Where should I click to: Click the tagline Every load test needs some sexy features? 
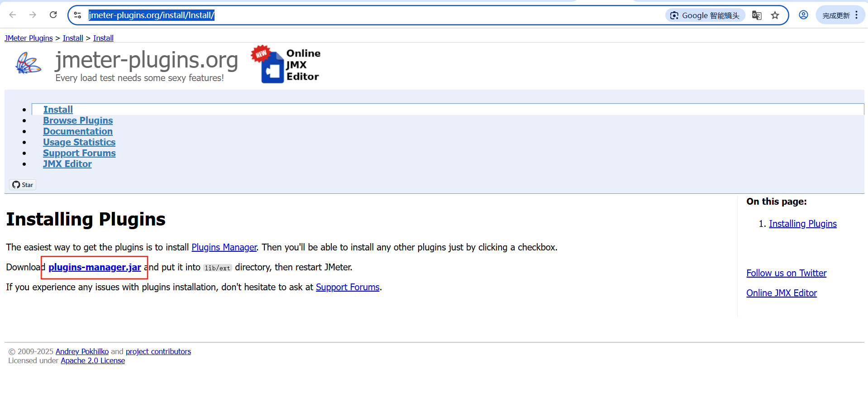[x=140, y=78]
